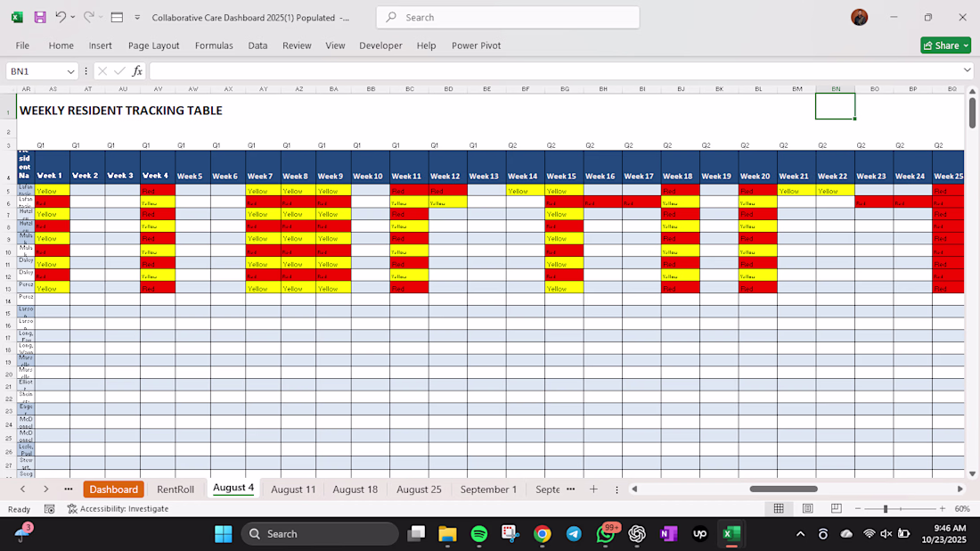Click the macro recording status icon
The width and height of the screenshot is (980, 551).
[49, 509]
